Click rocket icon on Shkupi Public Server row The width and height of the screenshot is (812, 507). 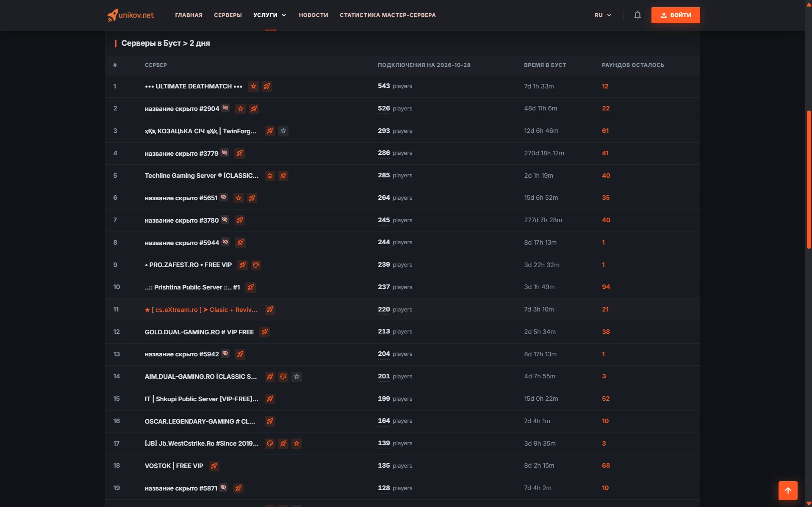270,399
